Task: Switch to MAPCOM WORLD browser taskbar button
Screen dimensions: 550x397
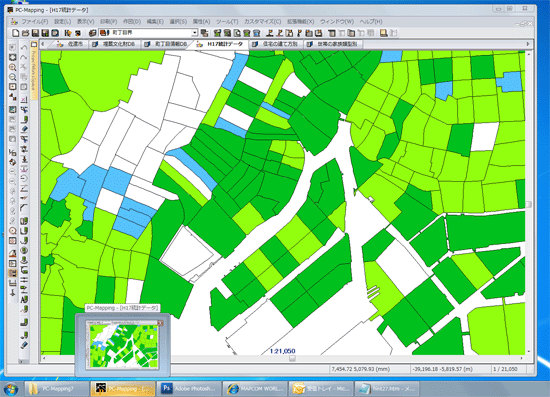Action: click(x=254, y=389)
